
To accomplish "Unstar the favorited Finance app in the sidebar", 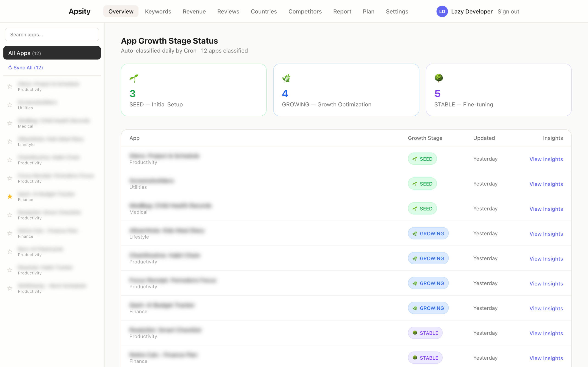I will tap(10, 197).
